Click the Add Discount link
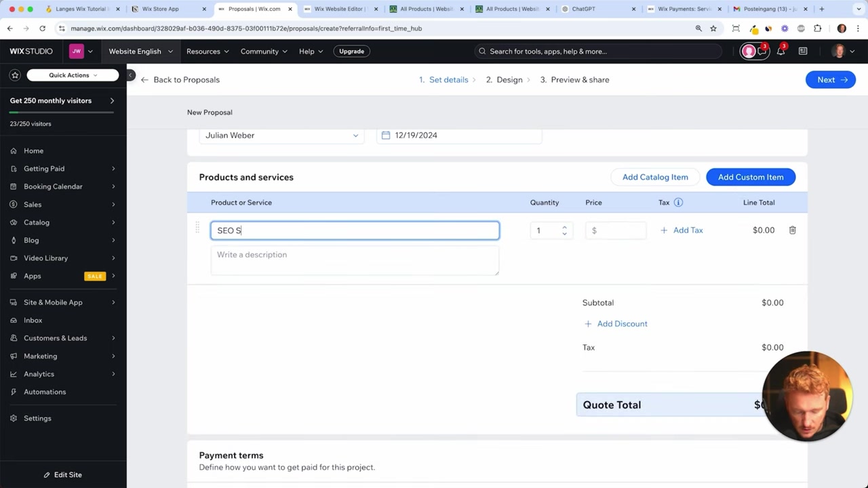This screenshot has height=488, width=868. tap(616, 324)
